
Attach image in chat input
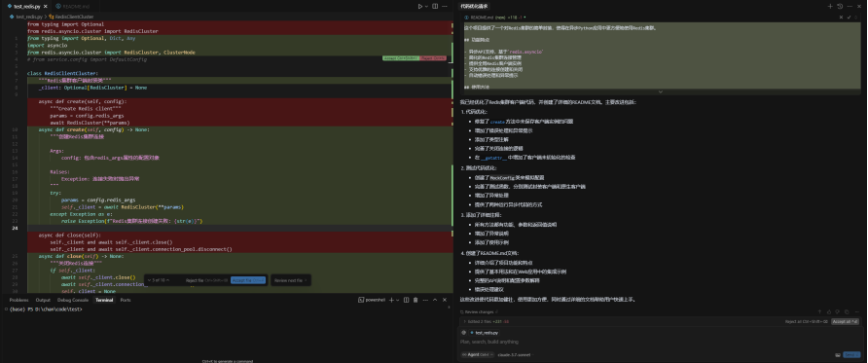click(838, 354)
